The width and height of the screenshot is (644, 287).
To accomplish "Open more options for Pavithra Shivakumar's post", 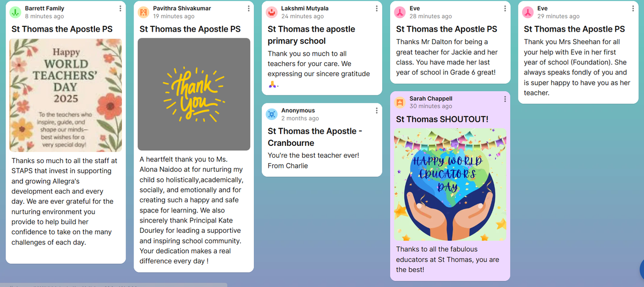I will pos(248,9).
